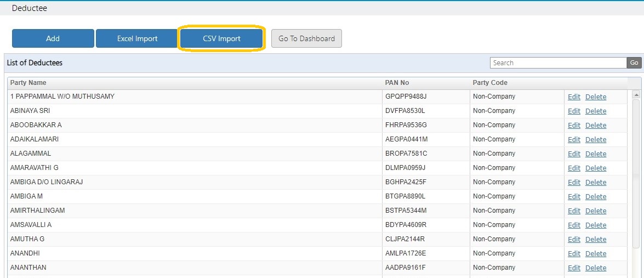Image resolution: width=644 pixels, height=278 pixels.
Task: Delete the AMSAVALLI A row
Action: (596, 225)
